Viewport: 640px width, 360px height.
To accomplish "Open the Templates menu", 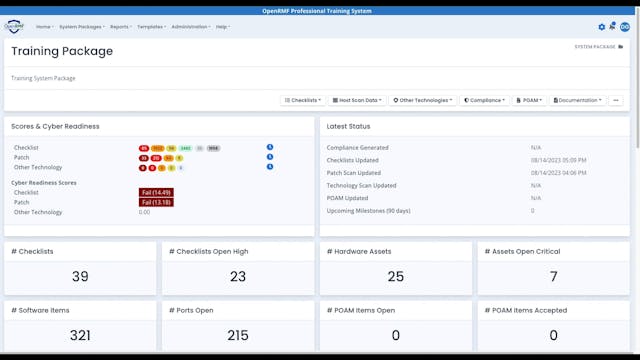I will pyautogui.click(x=151, y=27).
